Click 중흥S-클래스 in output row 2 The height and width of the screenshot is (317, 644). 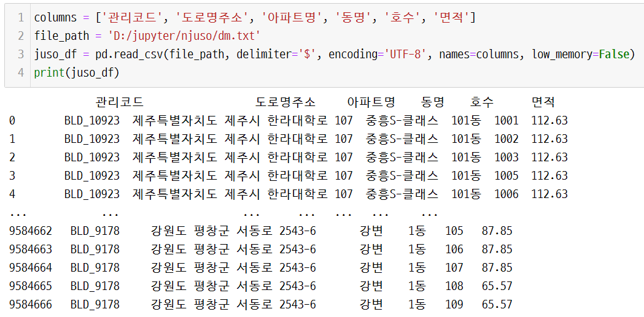(x=402, y=157)
